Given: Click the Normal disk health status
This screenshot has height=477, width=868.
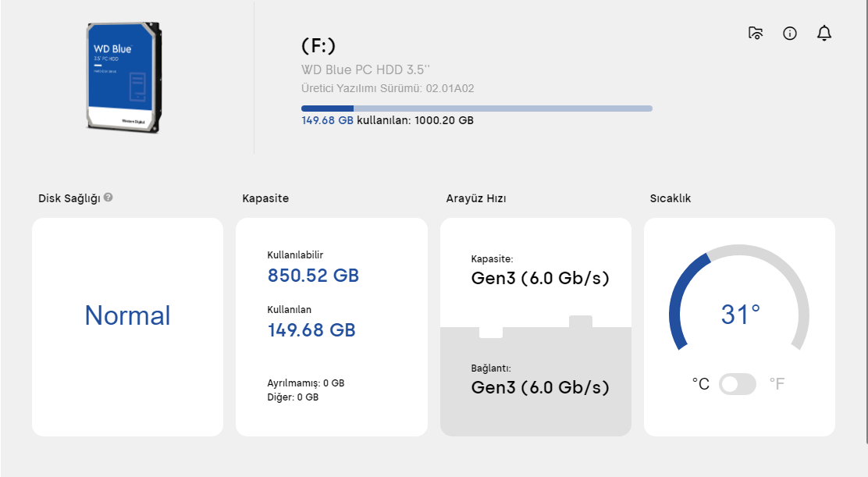Looking at the screenshot, I should (127, 315).
